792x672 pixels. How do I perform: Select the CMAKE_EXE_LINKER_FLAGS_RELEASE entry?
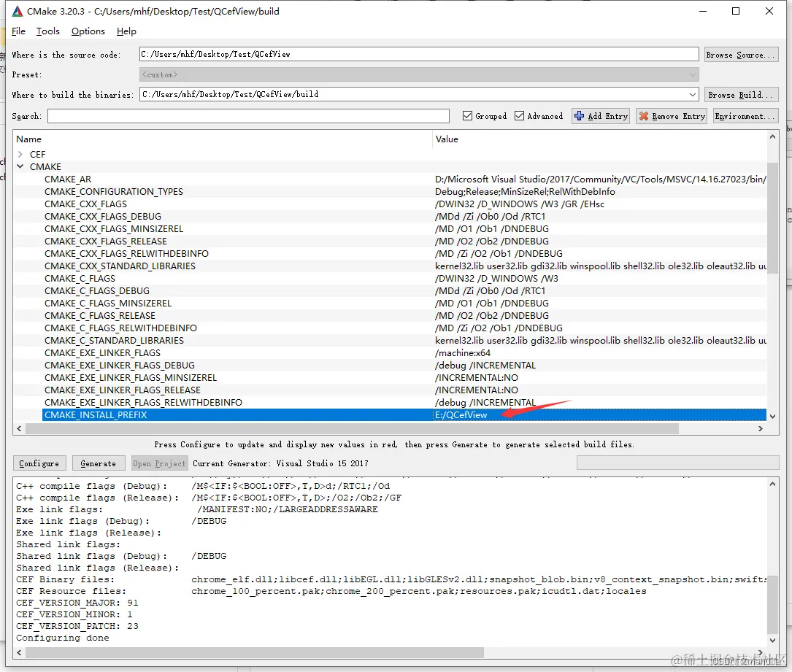(123, 390)
